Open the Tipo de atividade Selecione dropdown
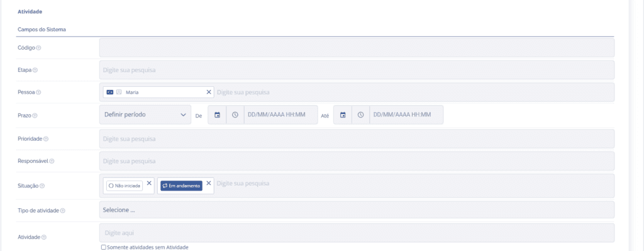Screen dimensions: 644x251 coord(357,210)
